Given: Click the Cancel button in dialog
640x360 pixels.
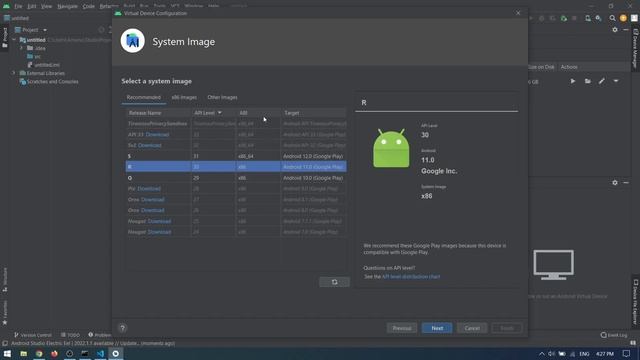Looking at the screenshot, I should (x=472, y=328).
